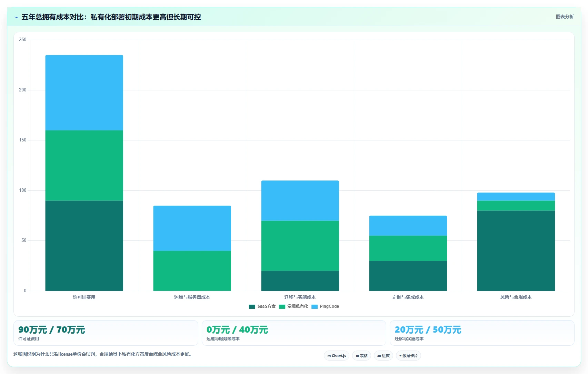
Task: Select the 20万元 / 50万元 data card
Action: pyautogui.click(x=482, y=333)
